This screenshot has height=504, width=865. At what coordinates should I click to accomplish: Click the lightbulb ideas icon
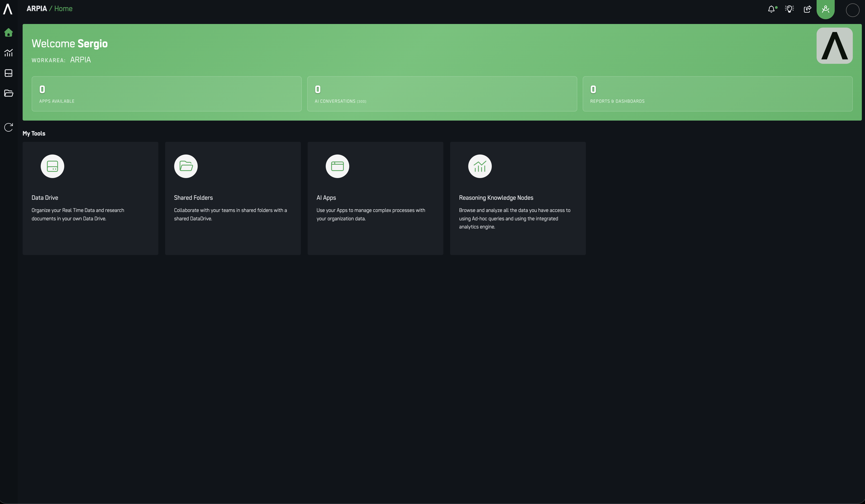click(789, 9)
